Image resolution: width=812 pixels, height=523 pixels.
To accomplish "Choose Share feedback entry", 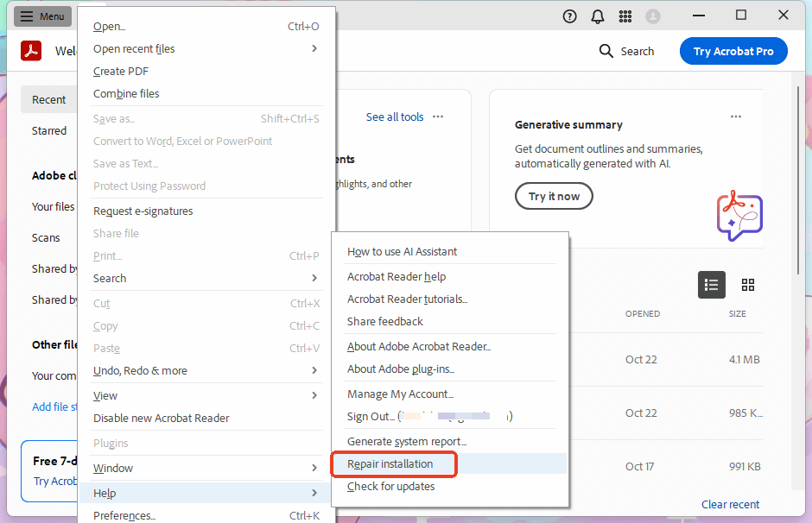I will 449,321.
